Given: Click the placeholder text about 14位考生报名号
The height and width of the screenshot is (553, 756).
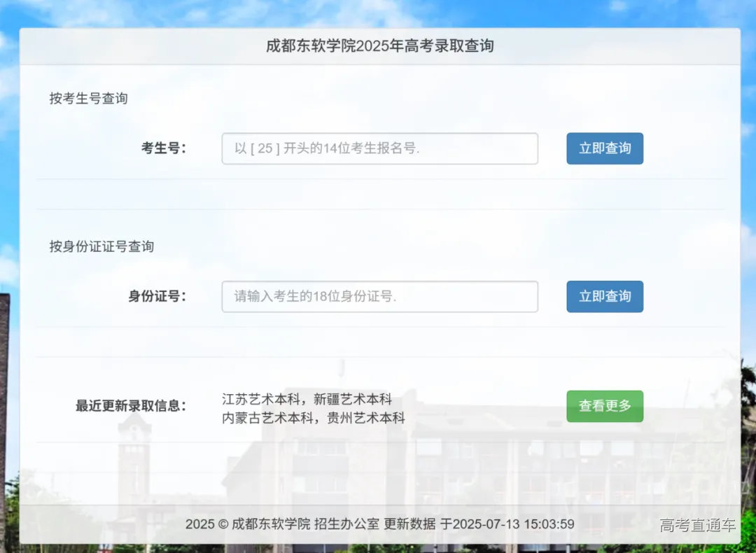Looking at the screenshot, I should (x=306, y=148).
